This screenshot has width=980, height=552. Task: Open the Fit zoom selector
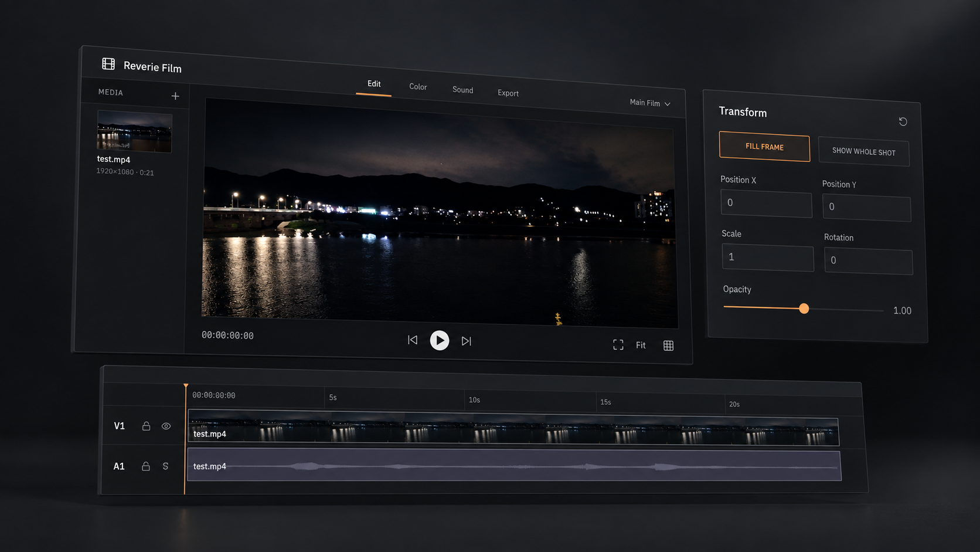pos(641,345)
